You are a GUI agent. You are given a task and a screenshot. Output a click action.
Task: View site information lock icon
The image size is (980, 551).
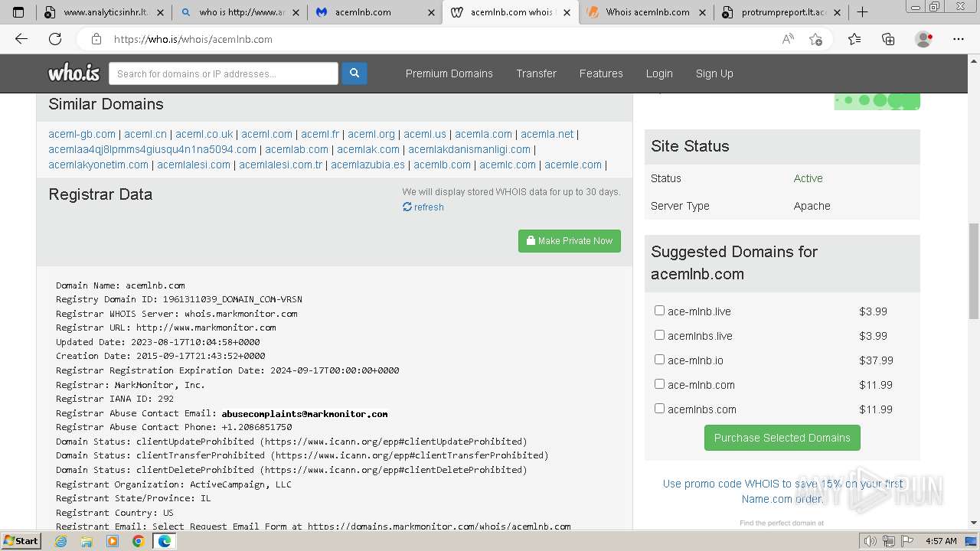[x=96, y=39]
